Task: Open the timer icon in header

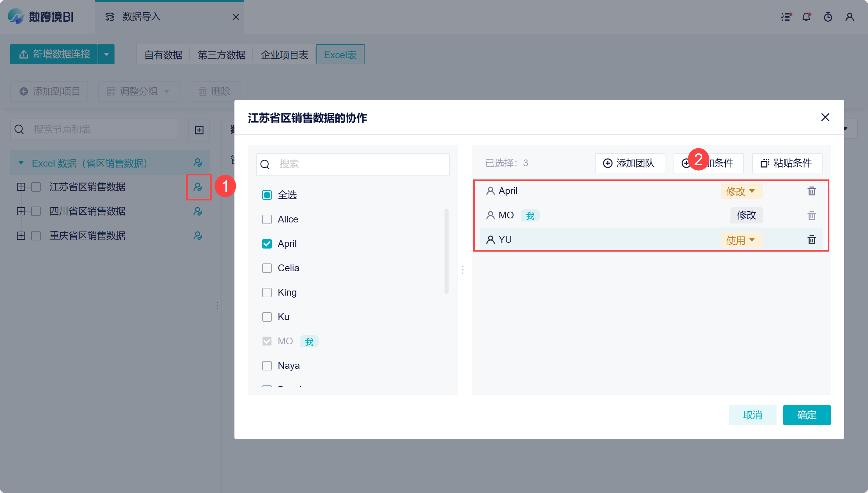Action: click(828, 17)
